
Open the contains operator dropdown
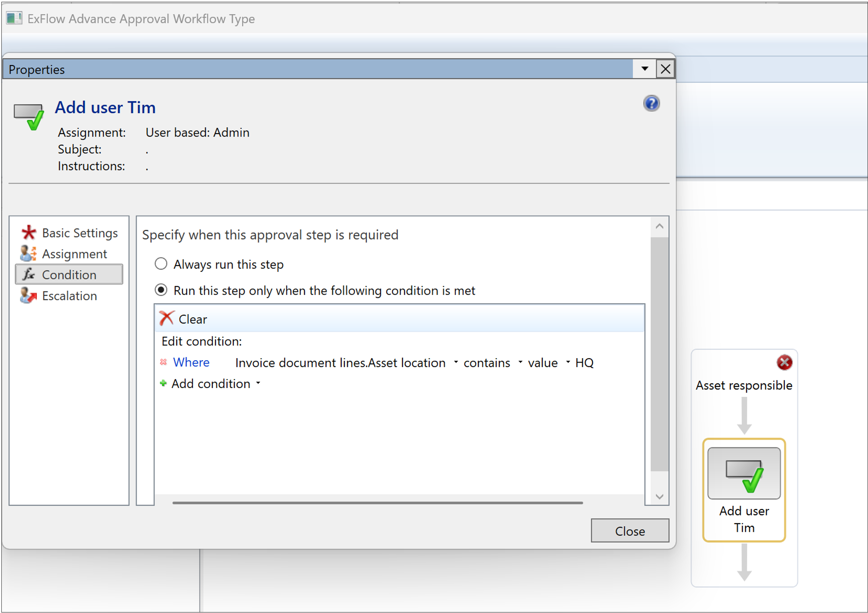(520, 362)
